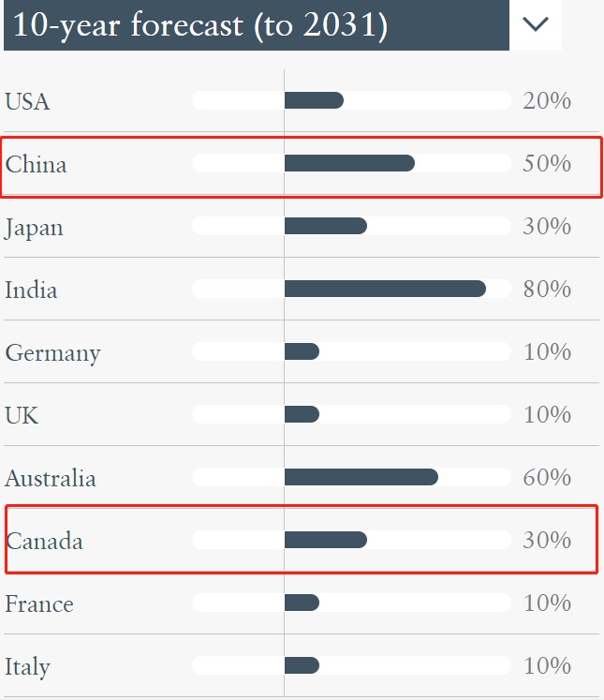Click the UK country label
Screen dimensions: 604x700
click(x=22, y=415)
